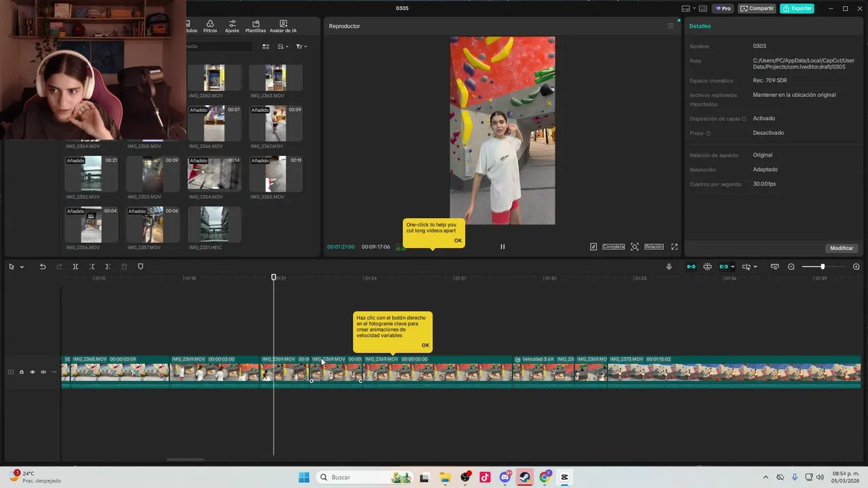
Task: Start voice recording with microphone icon
Action: (669, 266)
